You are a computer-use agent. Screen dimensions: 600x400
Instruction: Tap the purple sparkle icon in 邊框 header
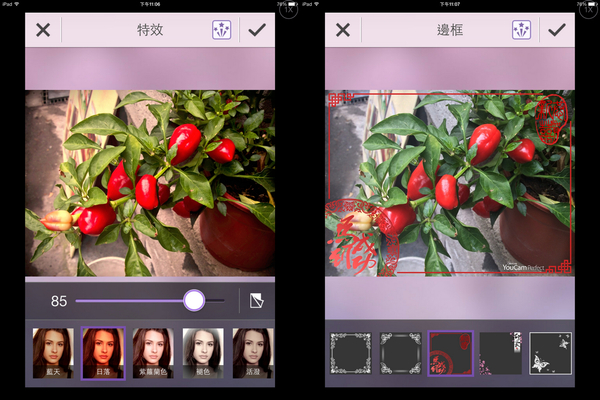pyautogui.click(x=521, y=30)
